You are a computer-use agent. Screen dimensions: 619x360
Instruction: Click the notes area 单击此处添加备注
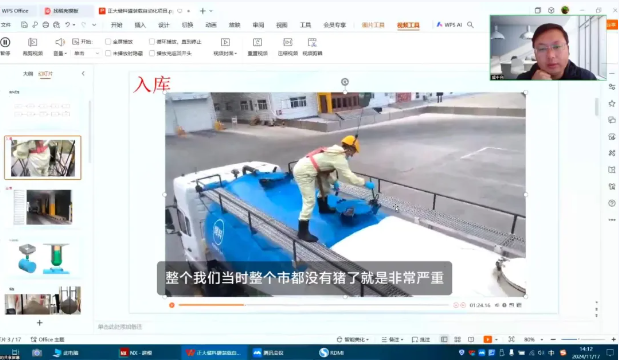(x=120, y=327)
